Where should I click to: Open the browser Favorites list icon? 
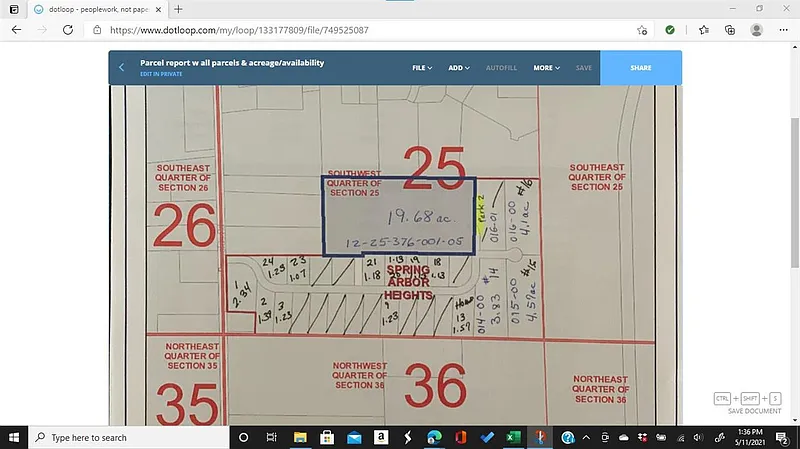[x=704, y=30]
